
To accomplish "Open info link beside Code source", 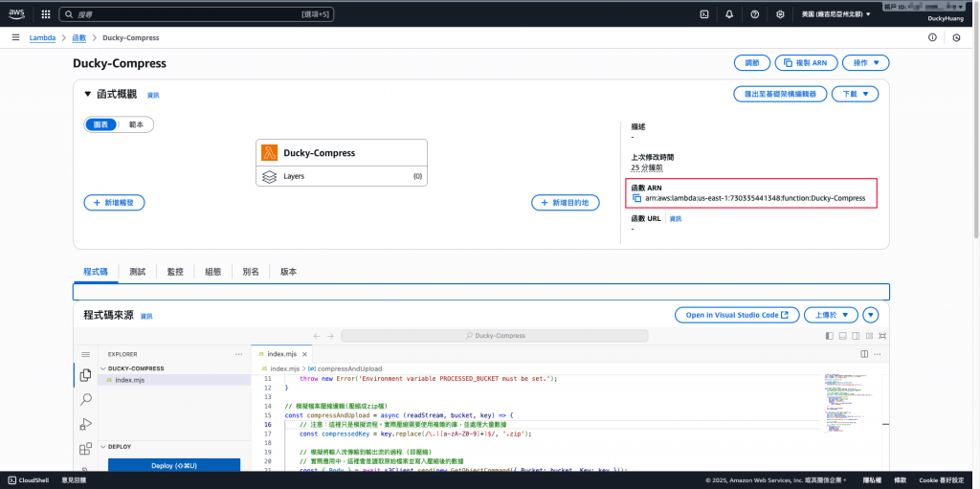I will click(x=146, y=317).
